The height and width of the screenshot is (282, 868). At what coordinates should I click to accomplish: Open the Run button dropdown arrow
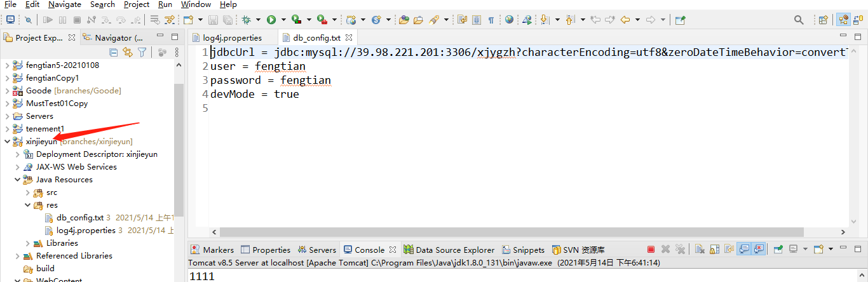click(283, 20)
